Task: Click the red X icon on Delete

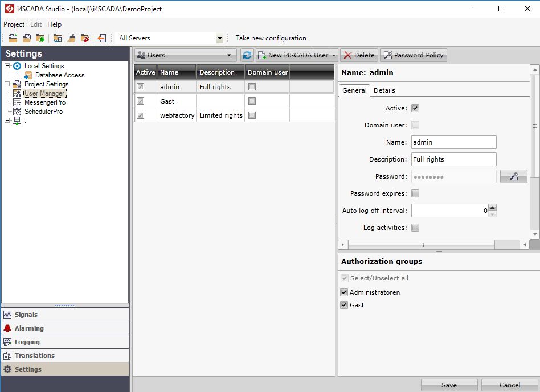Action: click(348, 55)
